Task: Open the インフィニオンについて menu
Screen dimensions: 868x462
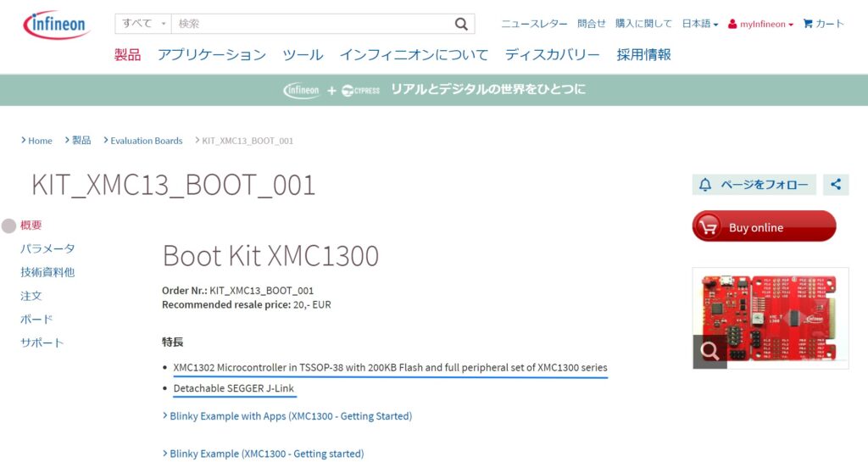Action: click(414, 55)
